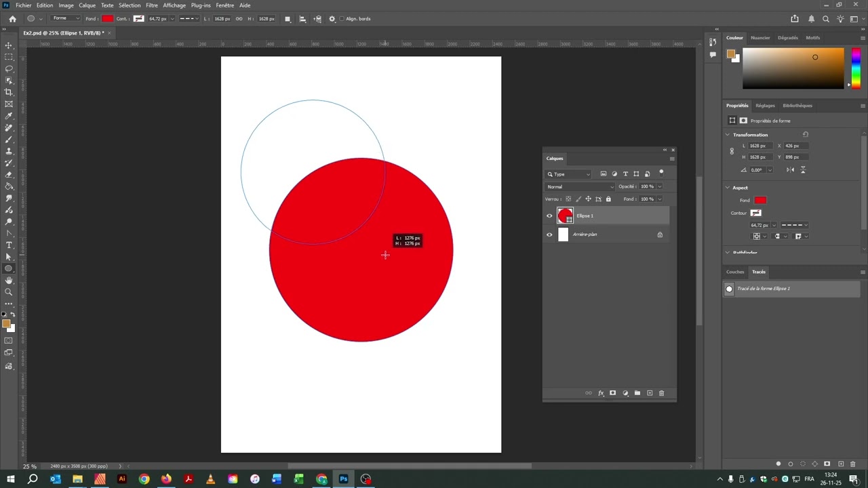Select the Clone Stamp tool

(9, 151)
